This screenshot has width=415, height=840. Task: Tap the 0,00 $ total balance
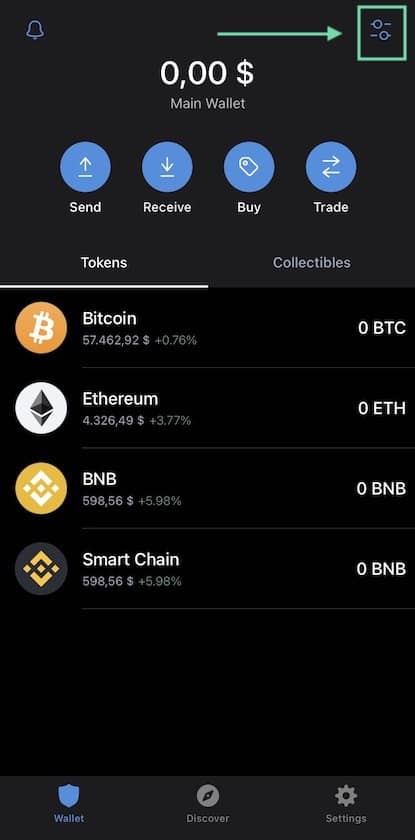coord(207,73)
